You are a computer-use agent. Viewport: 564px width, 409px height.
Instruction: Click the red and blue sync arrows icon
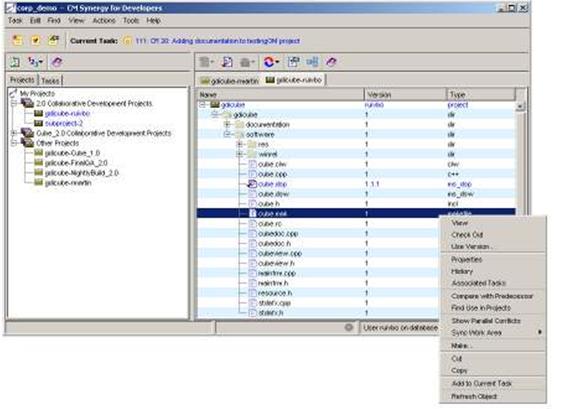click(271, 62)
